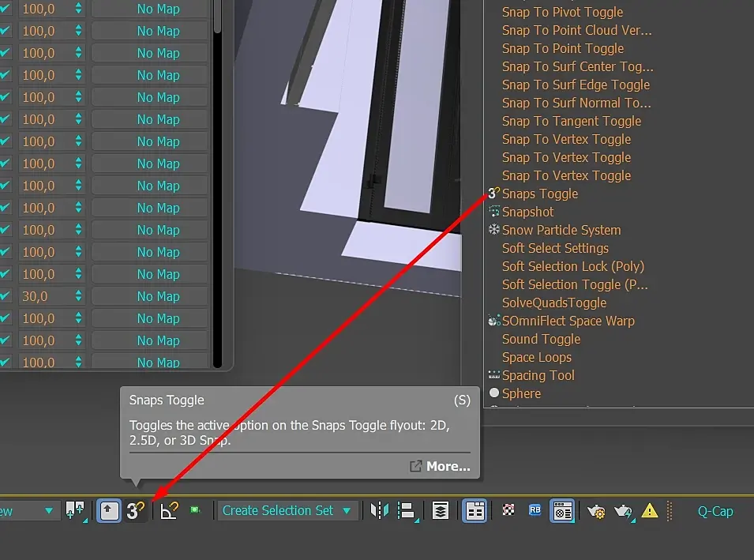The image size is (754, 560).
Task: Click the spinner arrows for the 30,0 value
Action: [x=78, y=296]
